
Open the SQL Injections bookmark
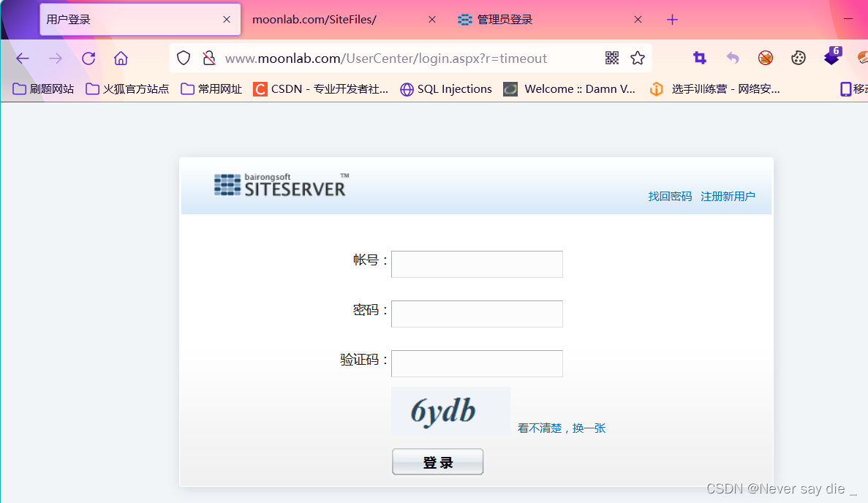click(445, 88)
